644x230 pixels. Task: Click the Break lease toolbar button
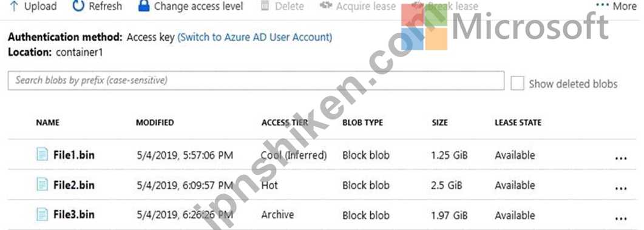[445, 6]
